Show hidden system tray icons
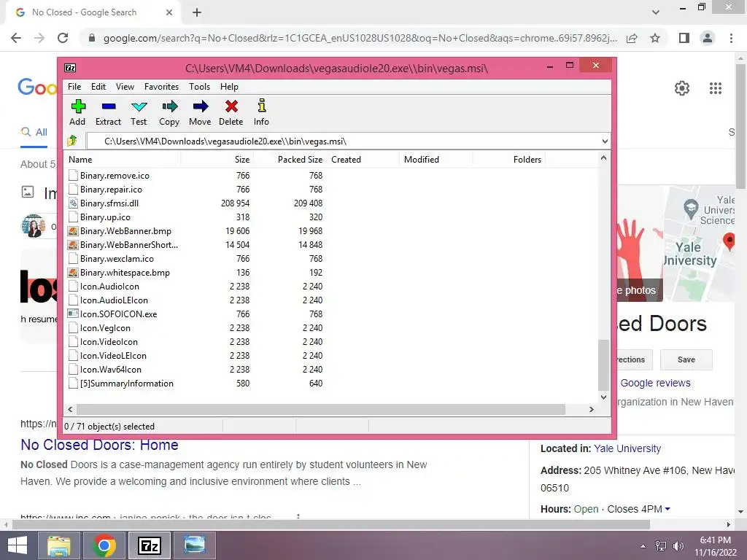 (643, 546)
